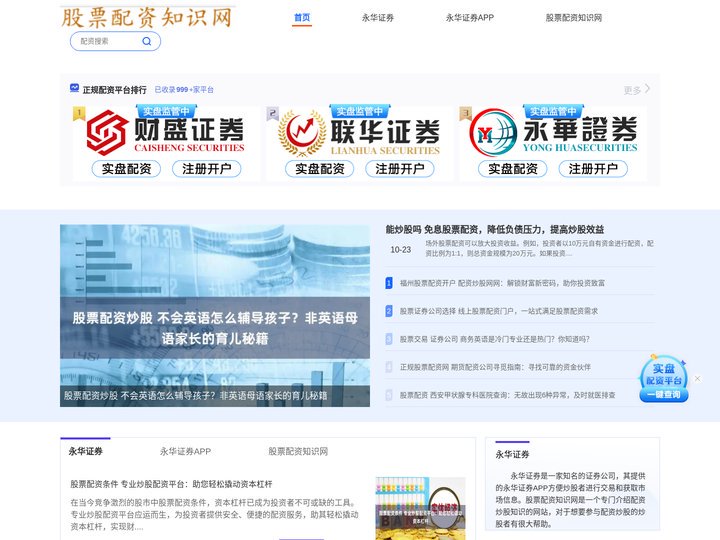Open the 首页 navigation item
This screenshot has height=540, width=720.
(x=302, y=17)
